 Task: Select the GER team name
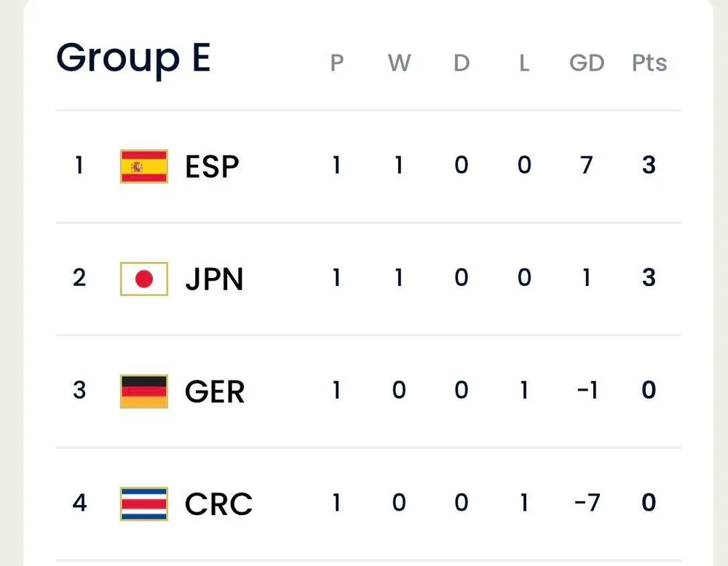click(215, 392)
